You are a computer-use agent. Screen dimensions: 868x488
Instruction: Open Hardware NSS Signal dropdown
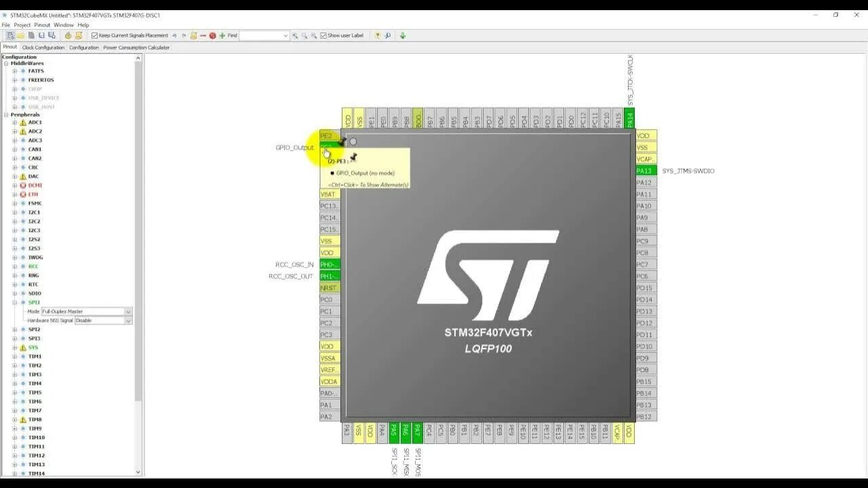[x=103, y=320]
